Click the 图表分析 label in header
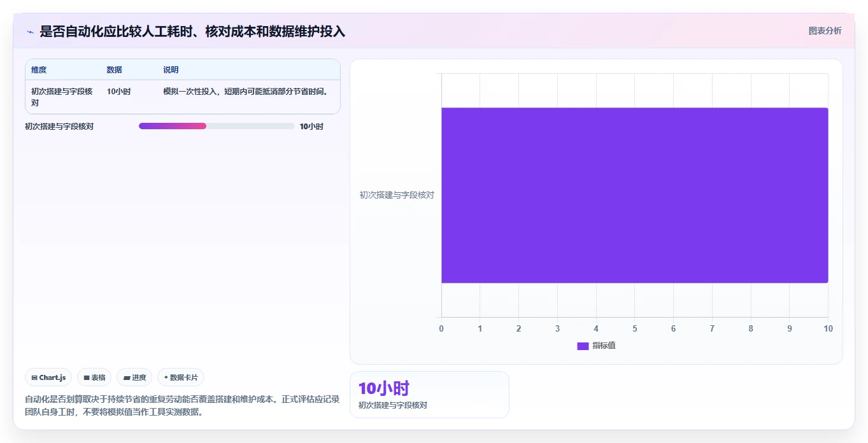Screen dimensions: 868x443 [825, 31]
